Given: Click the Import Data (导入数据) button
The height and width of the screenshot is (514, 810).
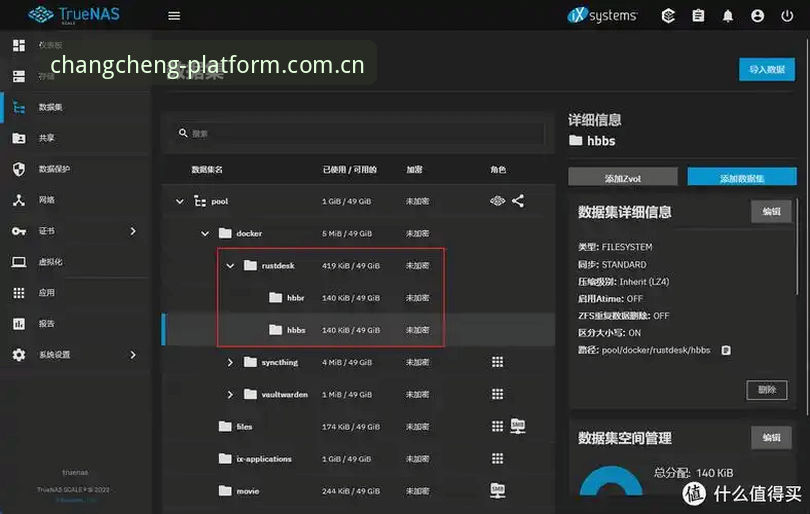Looking at the screenshot, I should [x=767, y=69].
